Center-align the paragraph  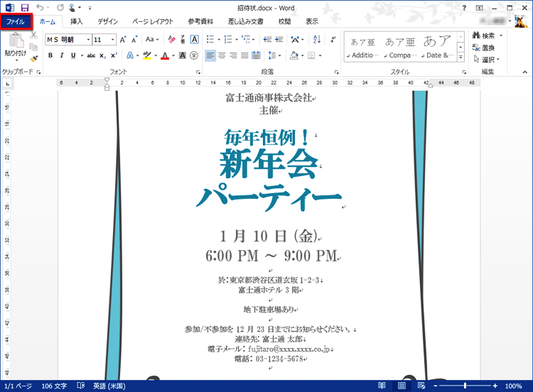click(222, 55)
